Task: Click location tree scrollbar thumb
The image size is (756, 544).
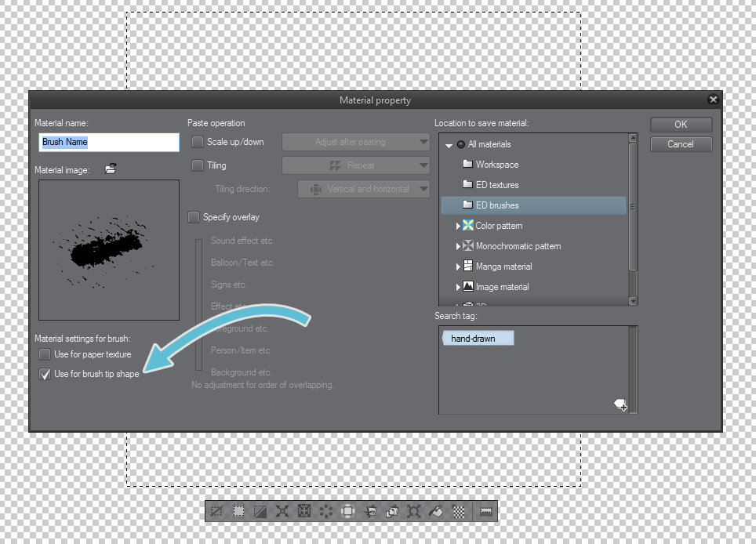Action: click(x=633, y=206)
